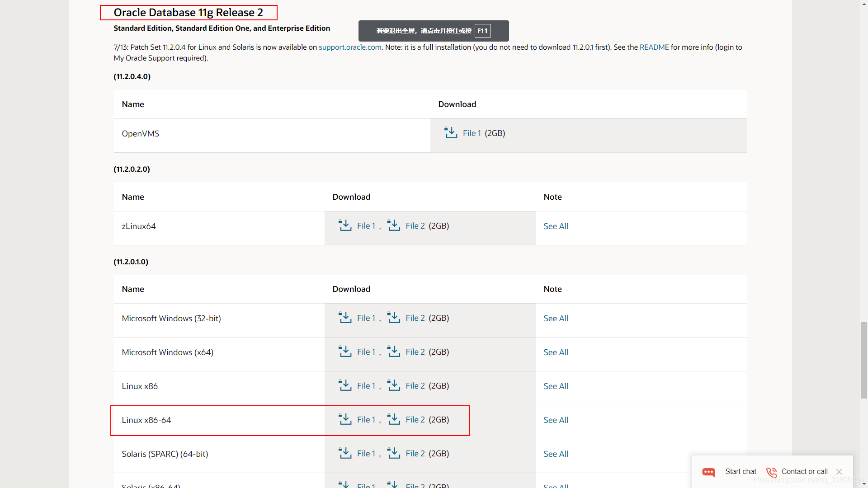868x488 pixels.
Task: Download Windows (x64) File 2 link
Action: click(x=415, y=352)
